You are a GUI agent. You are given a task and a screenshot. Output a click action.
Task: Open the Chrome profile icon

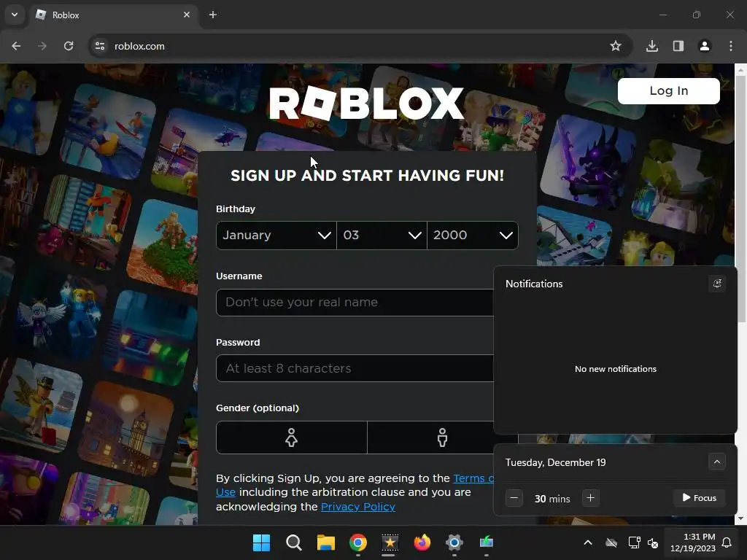[x=705, y=46]
